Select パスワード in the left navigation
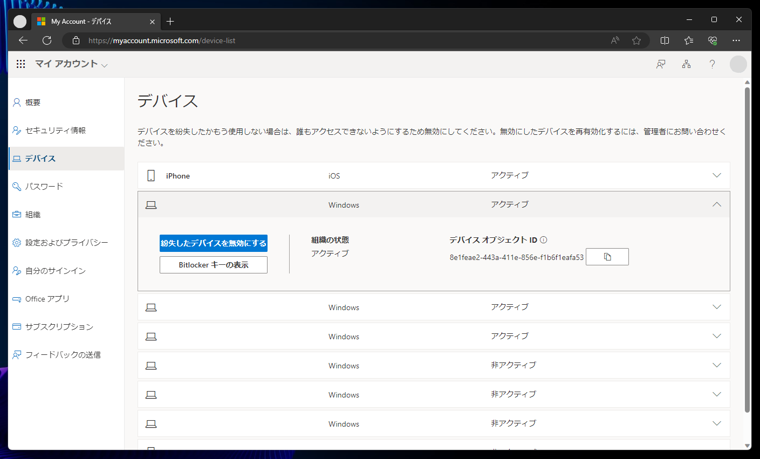The height and width of the screenshot is (459, 760). tap(44, 187)
